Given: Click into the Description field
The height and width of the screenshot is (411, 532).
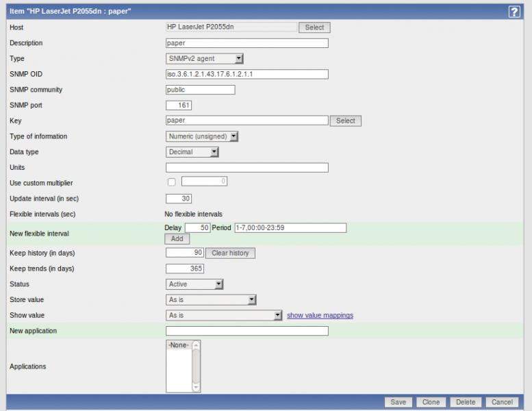Looking at the screenshot, I should point(247,43).
